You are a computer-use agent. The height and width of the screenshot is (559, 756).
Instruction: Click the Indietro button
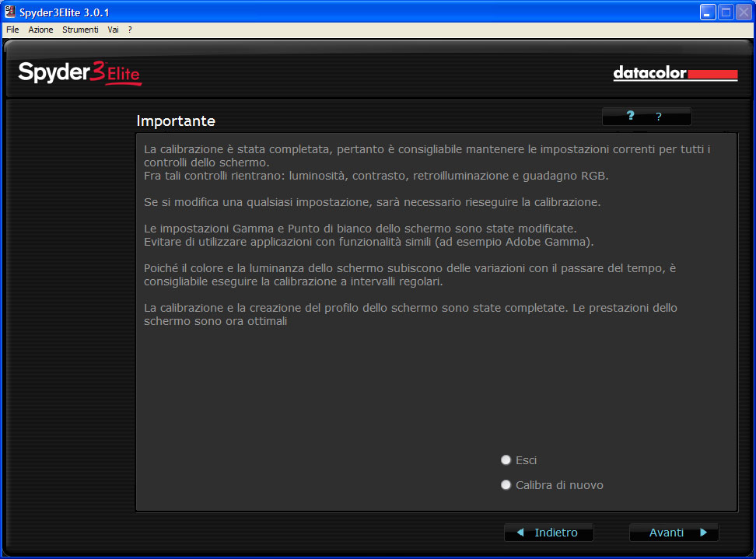(548, 532)
